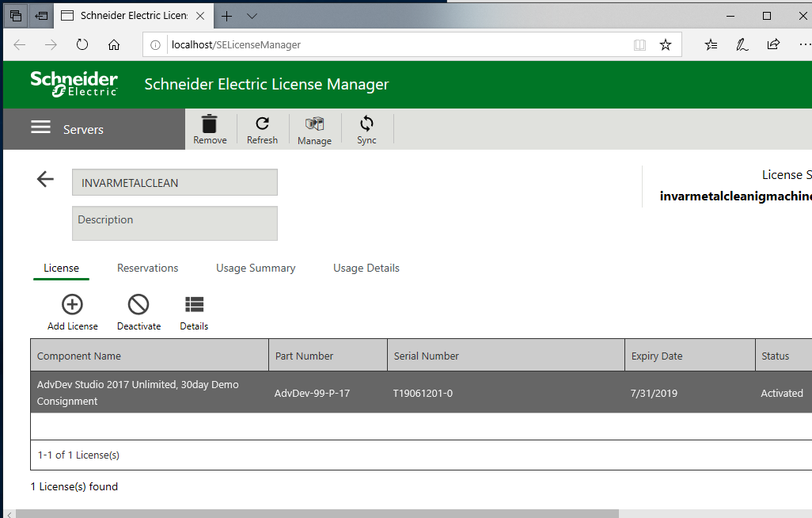
Task: Open the Usage Details tab
Action: [366, 268]
